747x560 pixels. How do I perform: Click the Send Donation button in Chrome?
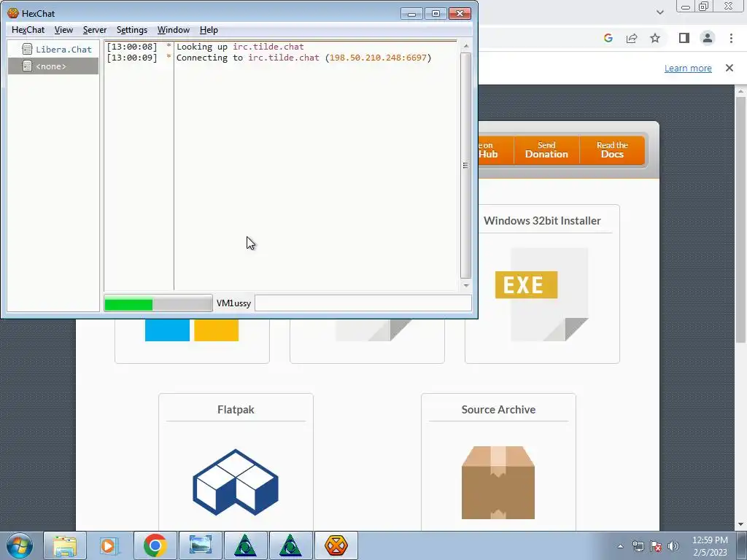546,150
